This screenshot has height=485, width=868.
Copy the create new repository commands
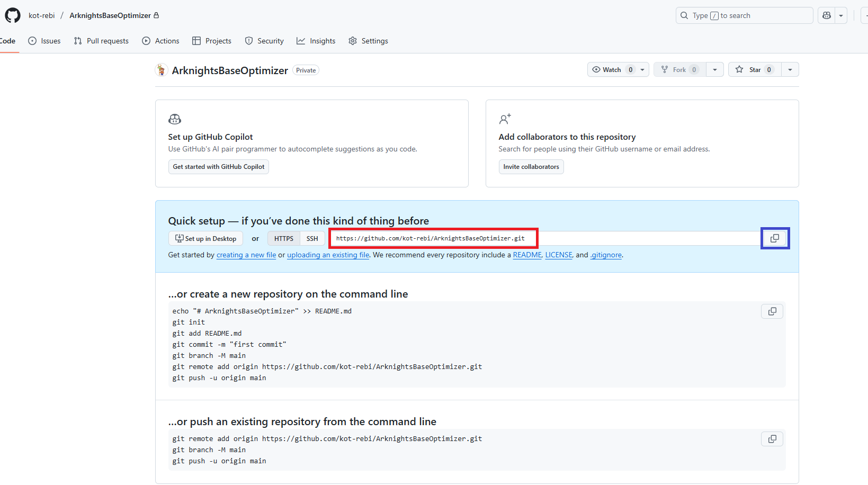772,311
